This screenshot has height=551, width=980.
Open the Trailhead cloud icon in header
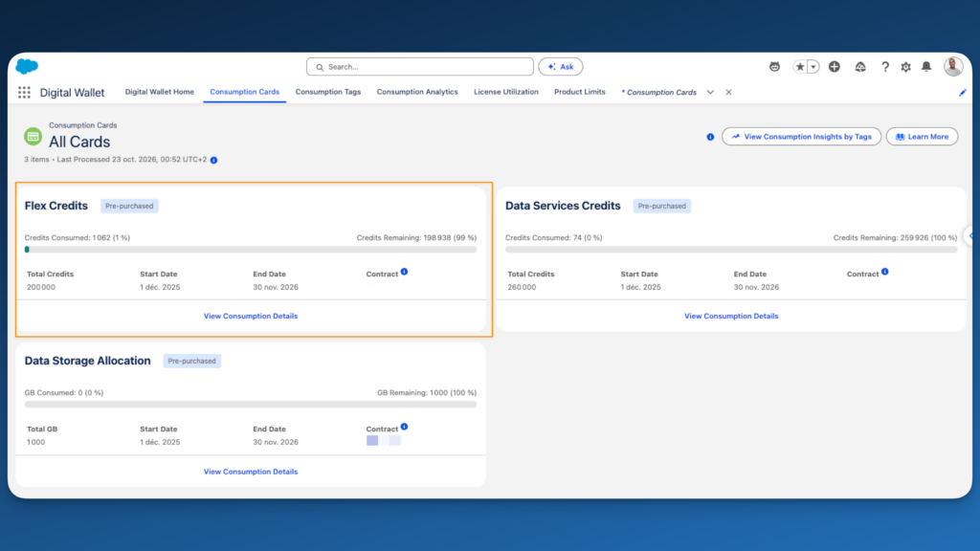860,67
